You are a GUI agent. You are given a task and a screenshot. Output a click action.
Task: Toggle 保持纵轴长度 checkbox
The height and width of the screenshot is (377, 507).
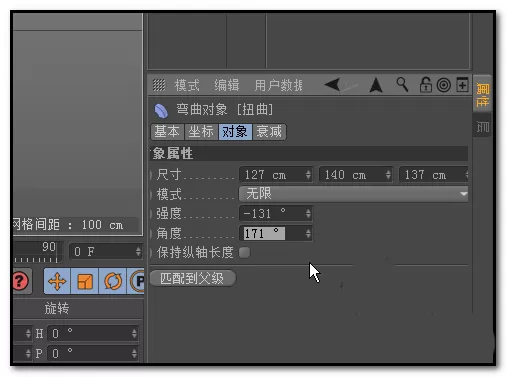[244, 252]
